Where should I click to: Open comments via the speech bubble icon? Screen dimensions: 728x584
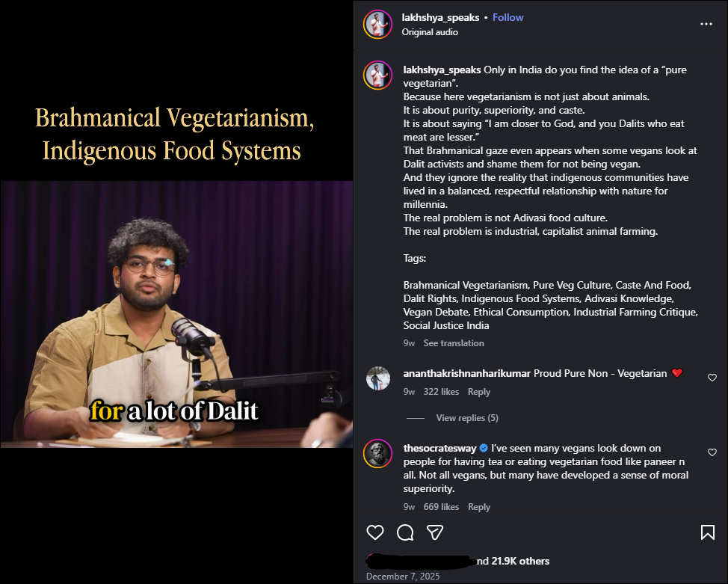(405, 532)
